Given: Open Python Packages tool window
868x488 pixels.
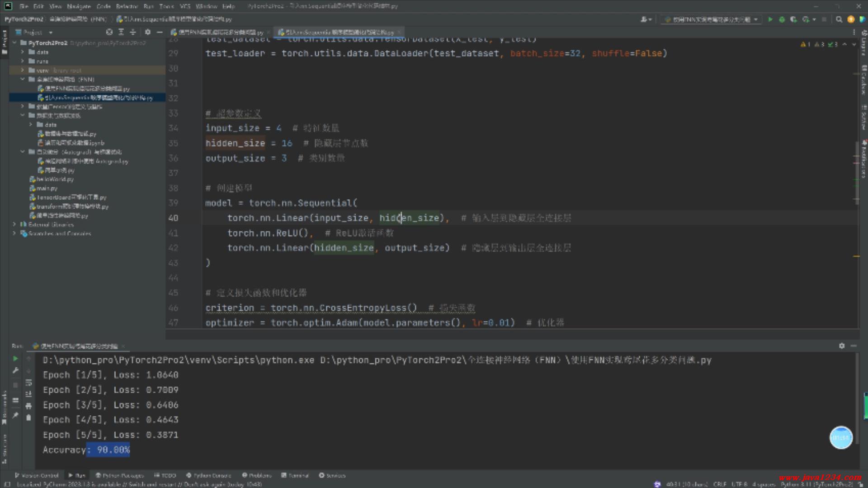Looking at the screenshot, I should click(119, 475).
